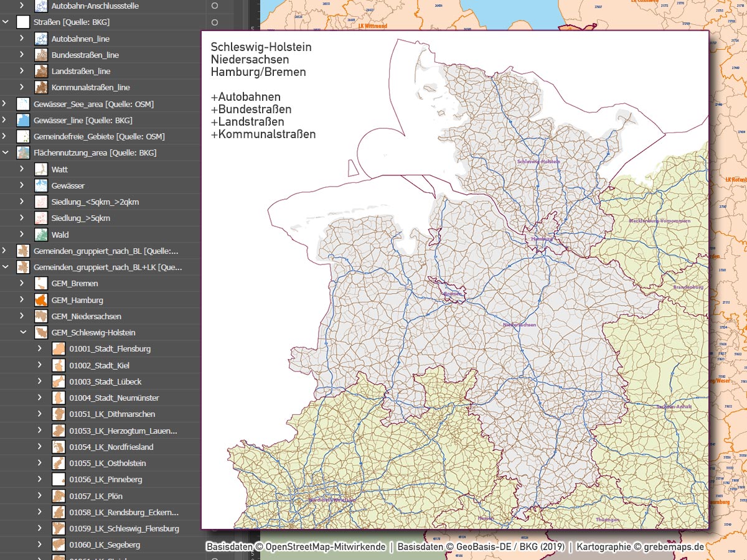Click the Watt layer thumbnail icon
Screen dimensions: 747x560
[41, 169]
